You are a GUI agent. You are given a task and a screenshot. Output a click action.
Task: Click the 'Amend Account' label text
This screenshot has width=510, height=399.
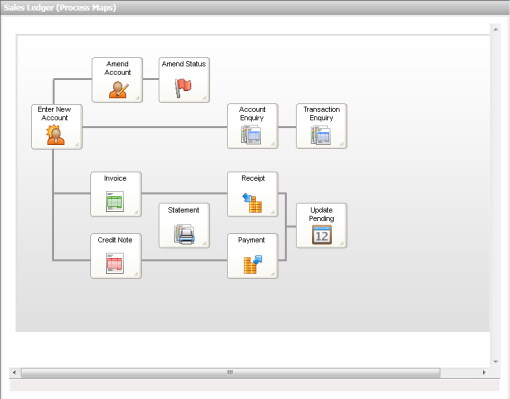click(117, 68)
